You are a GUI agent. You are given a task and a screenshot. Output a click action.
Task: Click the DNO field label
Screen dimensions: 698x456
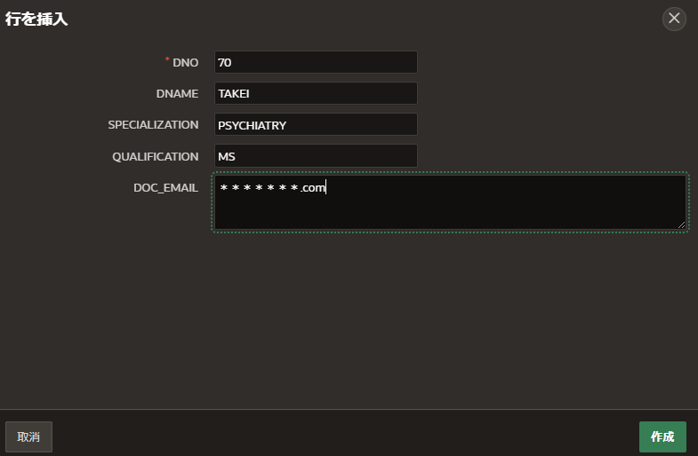[x=185, y=63]
